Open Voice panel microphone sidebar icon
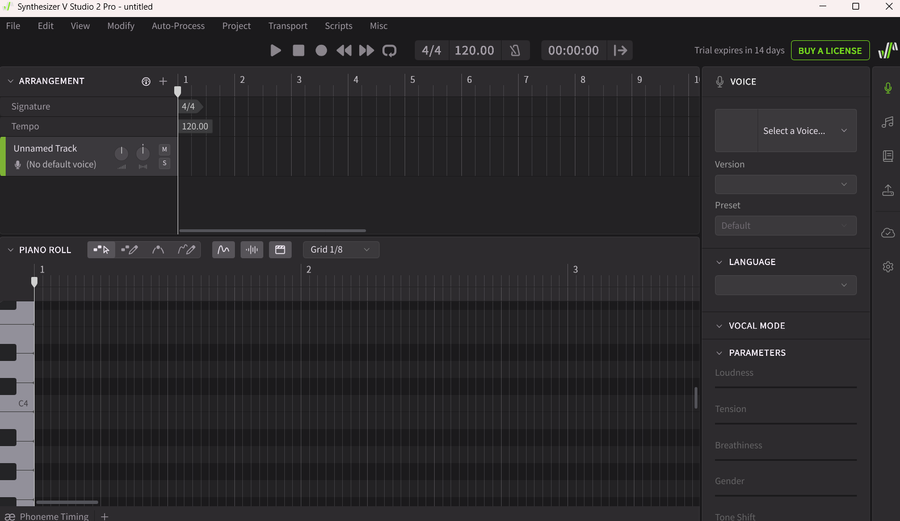Image resolution: width=900 pixels, height=521 pixels. click(888, 88)
